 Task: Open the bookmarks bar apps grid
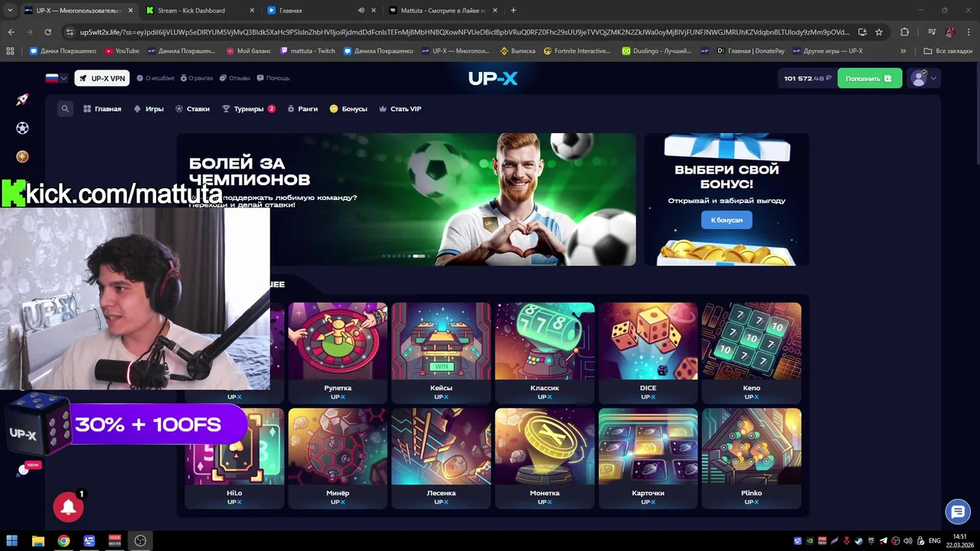[x=10, y=51]
